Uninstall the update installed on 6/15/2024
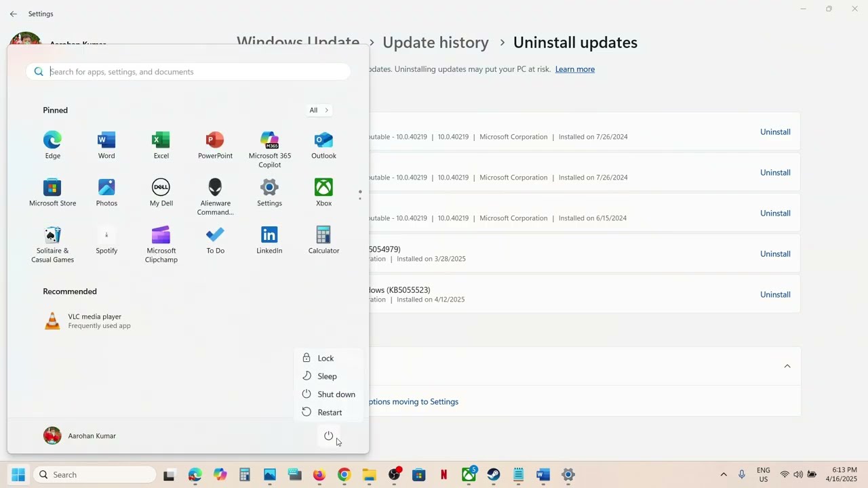The width and height of the screenshot is (868, 488). click(x=775, y=213)
